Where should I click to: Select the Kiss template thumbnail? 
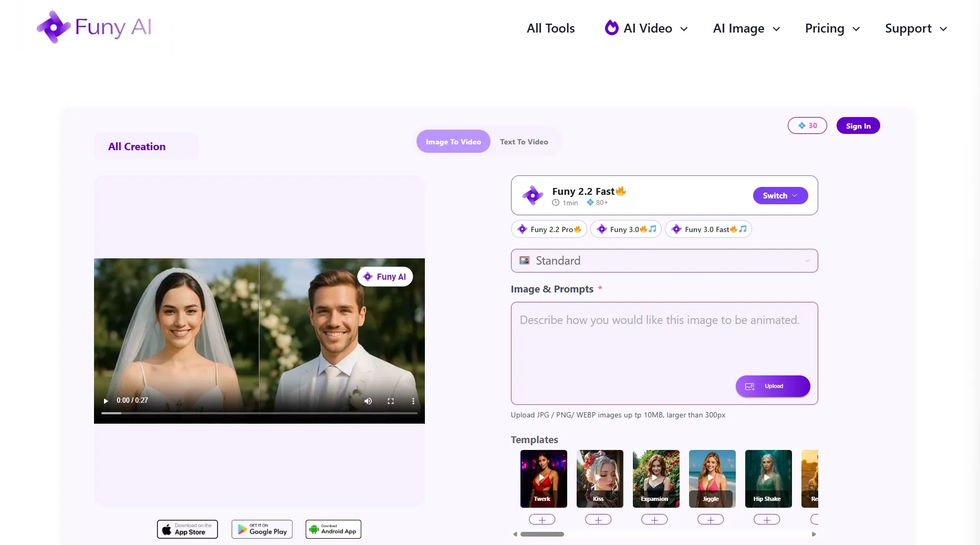[x=600, y=479]
